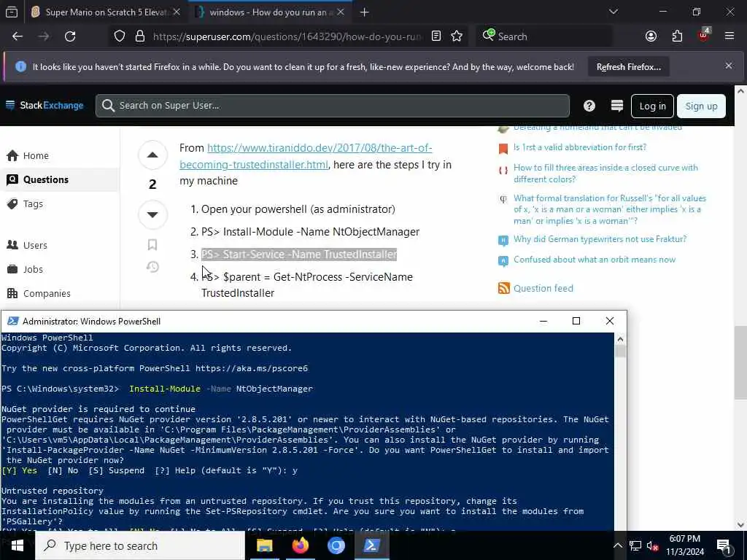Open 'Confused about what an orbit means now'
This screenshot has height=560, width=747.
click(594, 260)
